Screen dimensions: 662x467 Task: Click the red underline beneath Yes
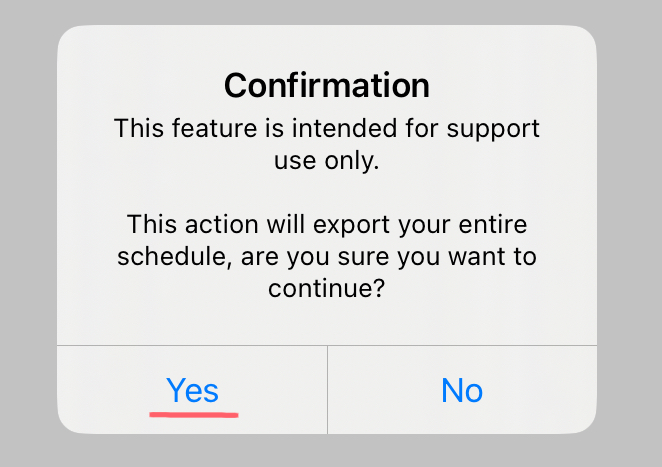pyautogui.click(x=194, y=411)
